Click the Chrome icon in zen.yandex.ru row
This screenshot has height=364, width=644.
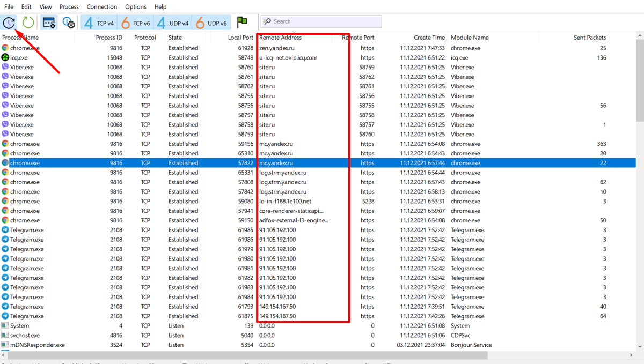(x=5, y=48)
